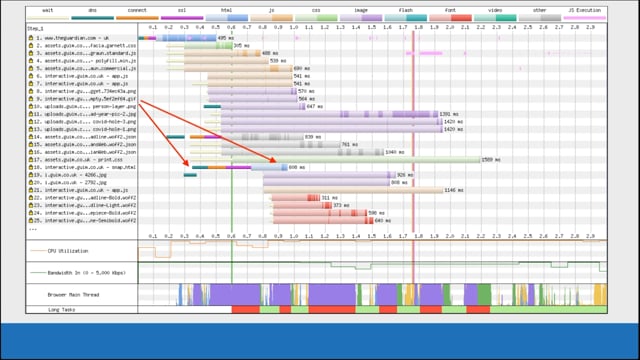Viewport: 640px width, 360px height.
Task: Click the lock icon on request 5 commercial.js
Action: [31, 69]
